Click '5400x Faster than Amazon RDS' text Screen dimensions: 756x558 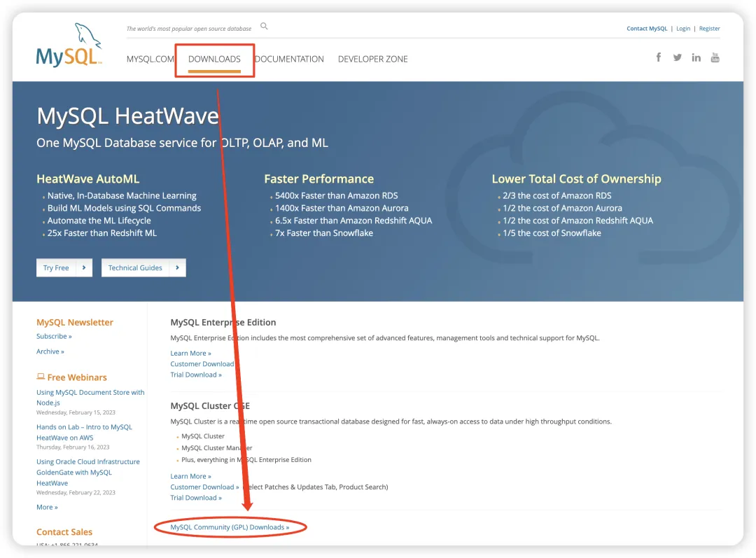[337, 196]
